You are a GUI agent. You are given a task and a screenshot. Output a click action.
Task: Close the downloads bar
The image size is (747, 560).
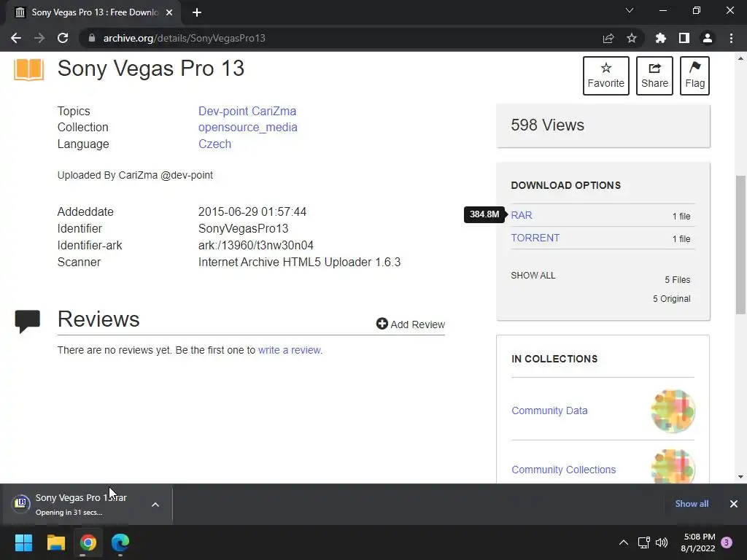tap(734, 504)
